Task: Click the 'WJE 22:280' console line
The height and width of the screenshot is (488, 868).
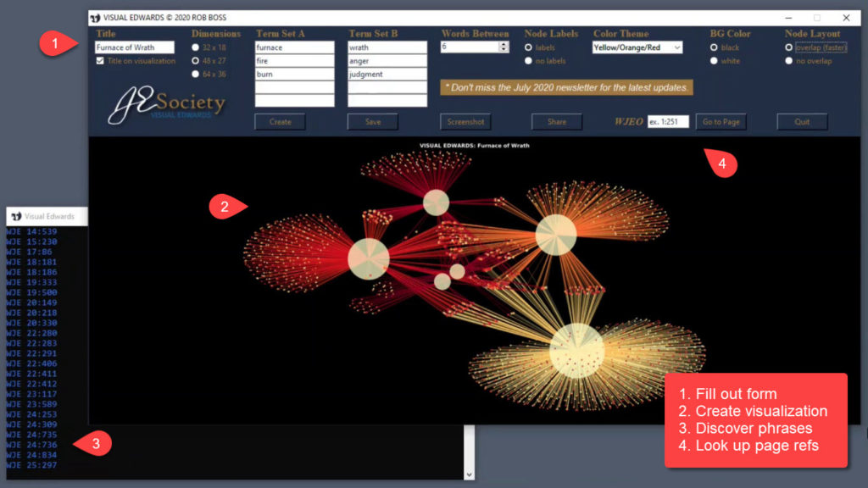Action: (x=31, y=333)
